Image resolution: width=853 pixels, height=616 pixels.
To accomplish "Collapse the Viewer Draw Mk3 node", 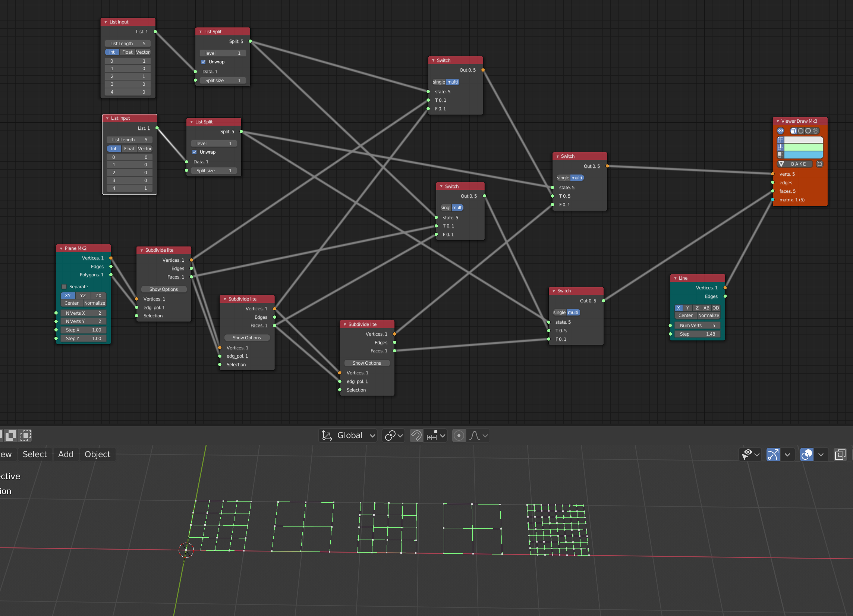I will click(x=778, y=121).
